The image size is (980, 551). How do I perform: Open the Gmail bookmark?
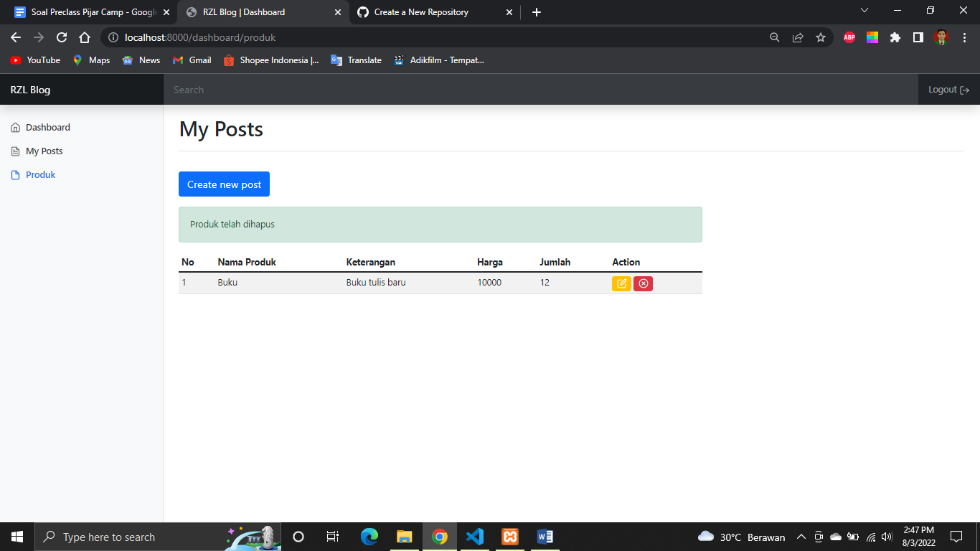coord(192,60)
